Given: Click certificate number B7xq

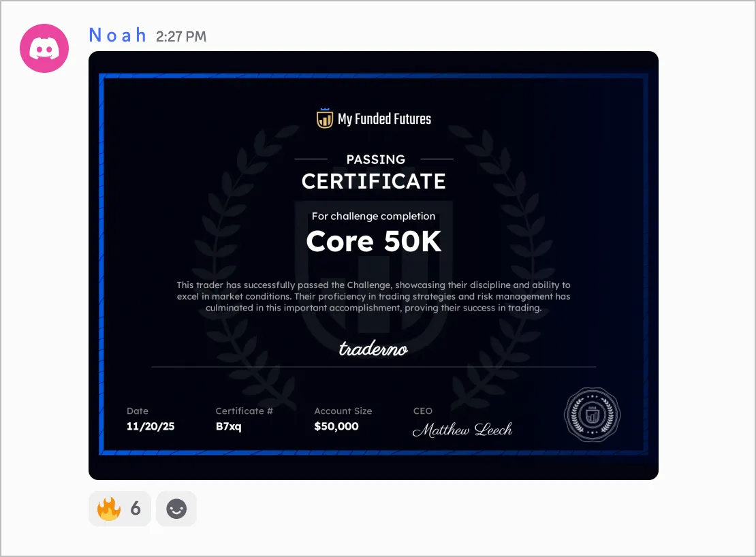Looking at the screenshot, I should pyautogui.click(x=229, y=426).
